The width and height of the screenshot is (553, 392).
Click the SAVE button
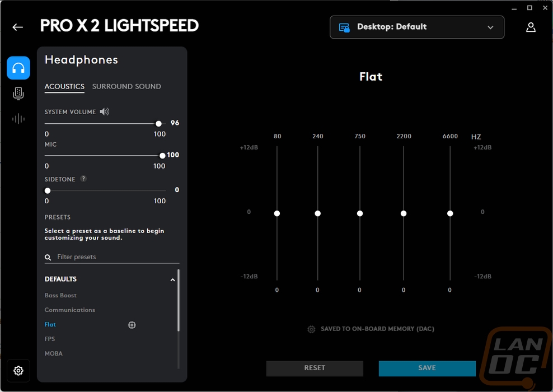click(x=427, y=368)
